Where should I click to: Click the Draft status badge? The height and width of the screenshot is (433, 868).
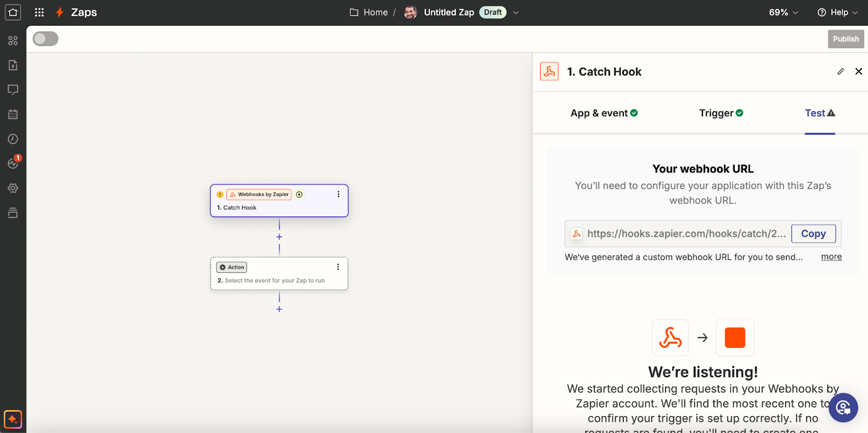tap(493, 12)
